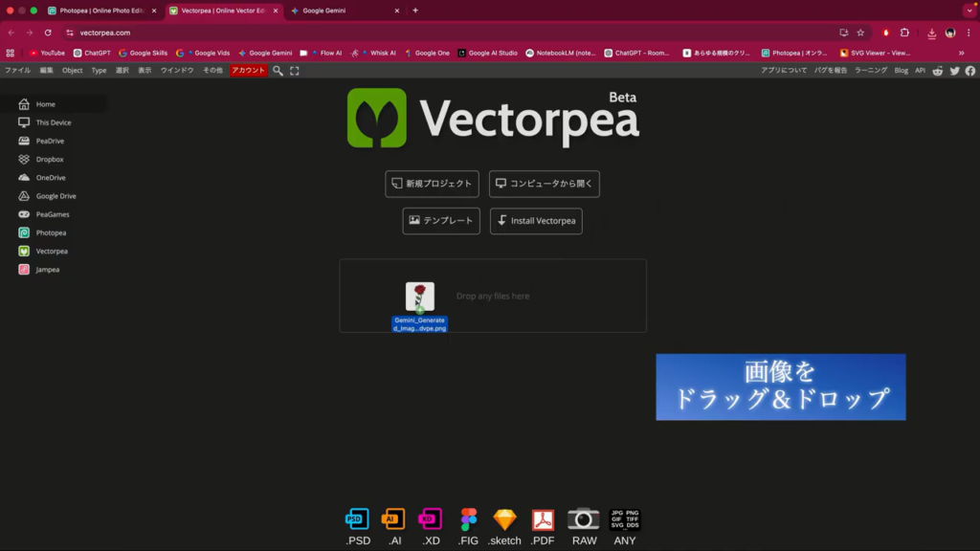Click the Install Vectorpea button
The width and height of the screenshot is (980, 551).
536,221
